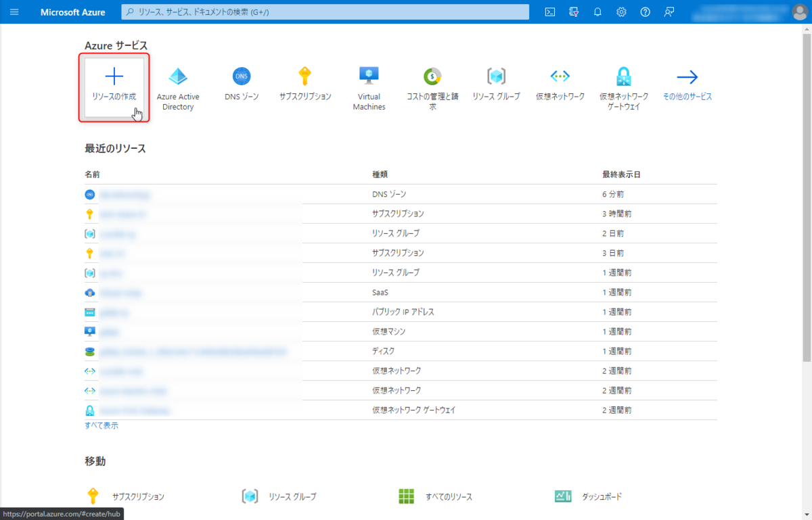This screenshot has height=520, width=812.
Task: Open the notifications bell
Action: 597,11
